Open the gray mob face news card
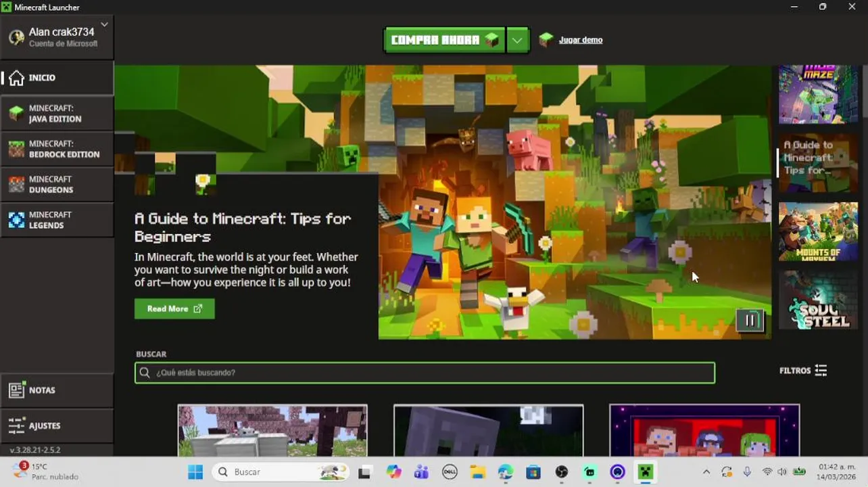Screen dimensions: 868x487 click(488, 431)
